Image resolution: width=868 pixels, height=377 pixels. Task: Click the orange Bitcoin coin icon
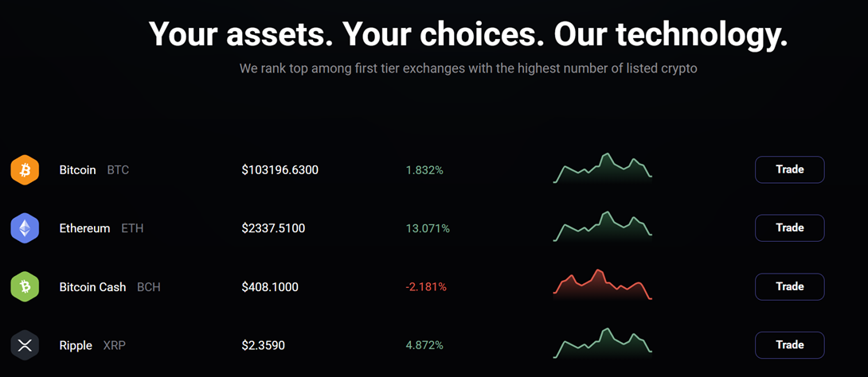click(25, 169)
